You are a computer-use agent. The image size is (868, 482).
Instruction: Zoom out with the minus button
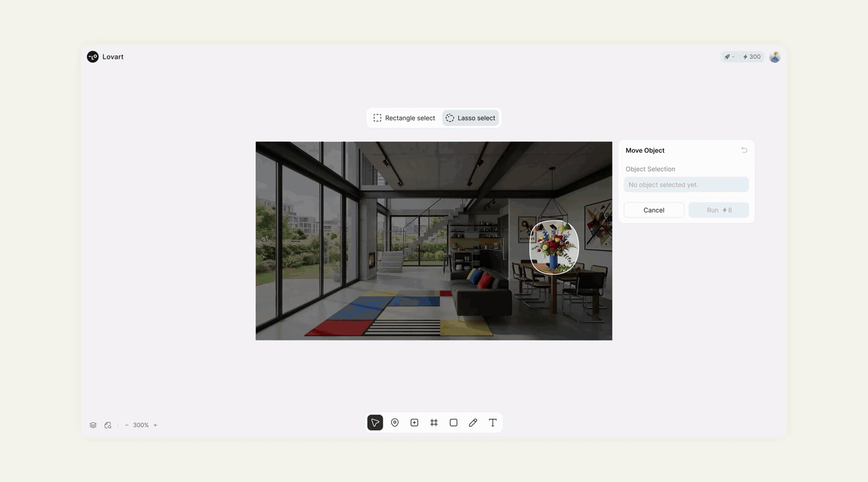[127, 425]
